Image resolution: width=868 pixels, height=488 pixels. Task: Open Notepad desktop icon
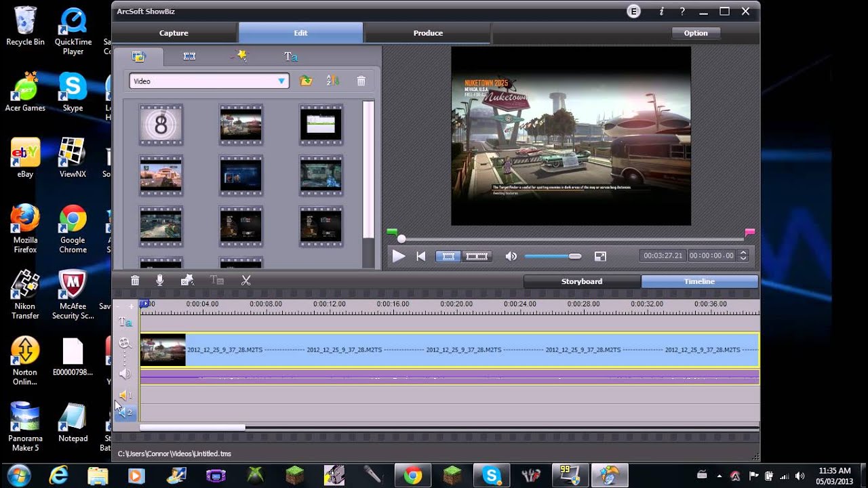73,422
